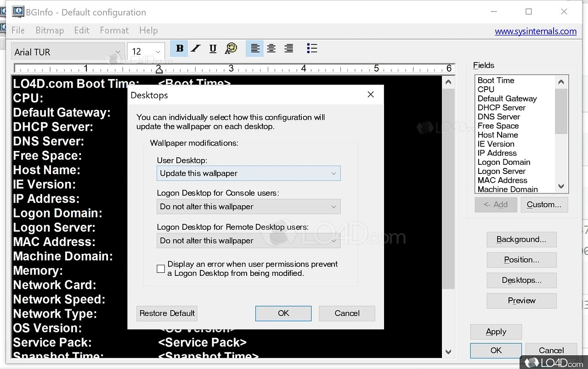Click Cancel in the BGInfo main window
Screen dimensions: 588x369
(551, 351)
